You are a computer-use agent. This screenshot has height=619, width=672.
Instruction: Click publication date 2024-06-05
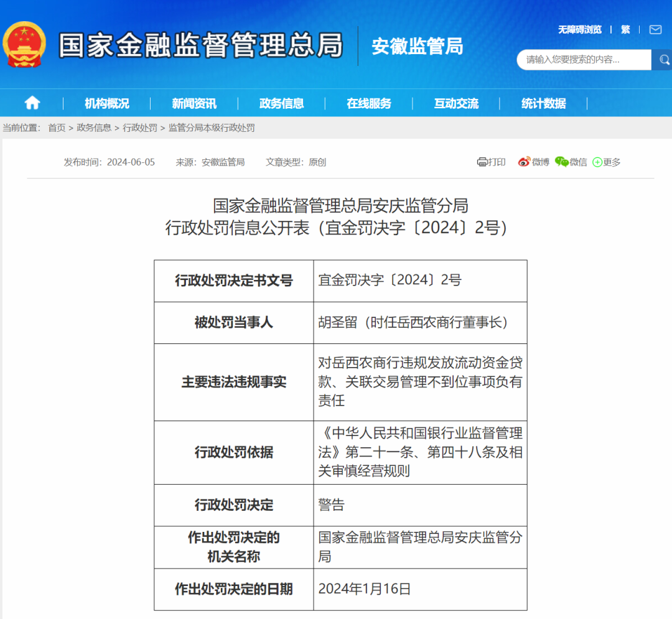coord(131,162)
